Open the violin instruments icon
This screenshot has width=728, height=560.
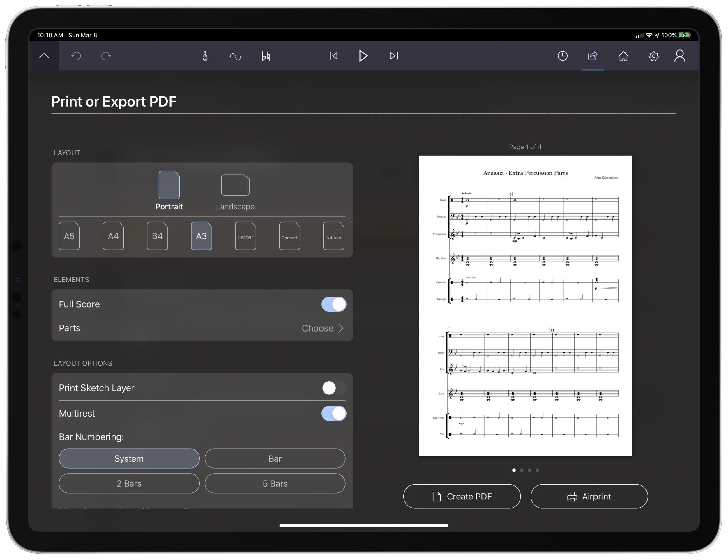205,56
